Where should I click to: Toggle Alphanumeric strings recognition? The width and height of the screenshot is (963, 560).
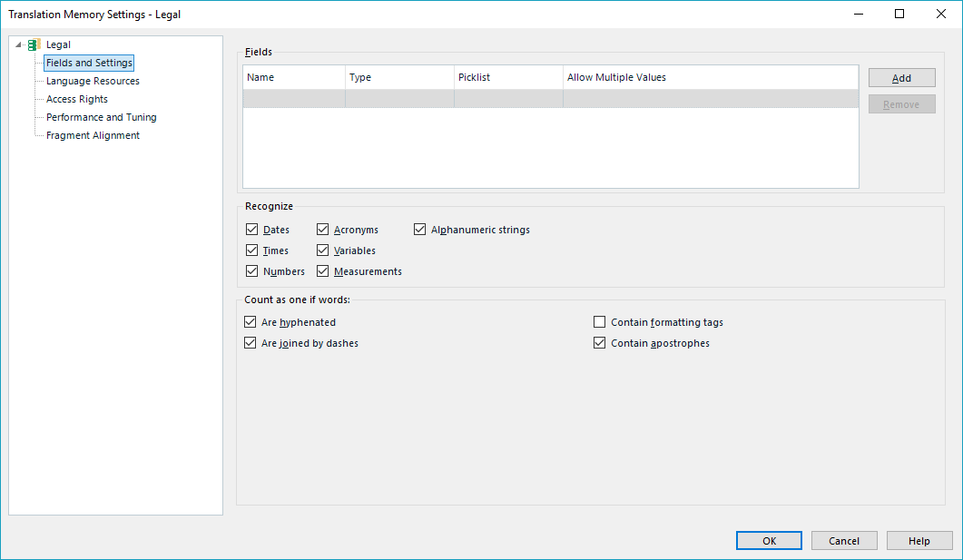tap(419, 229)
